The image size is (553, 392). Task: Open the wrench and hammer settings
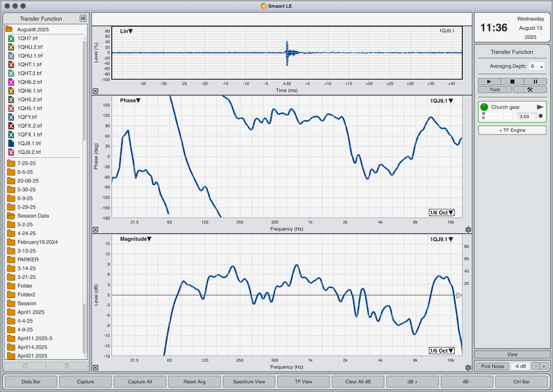tap(530, 90)
